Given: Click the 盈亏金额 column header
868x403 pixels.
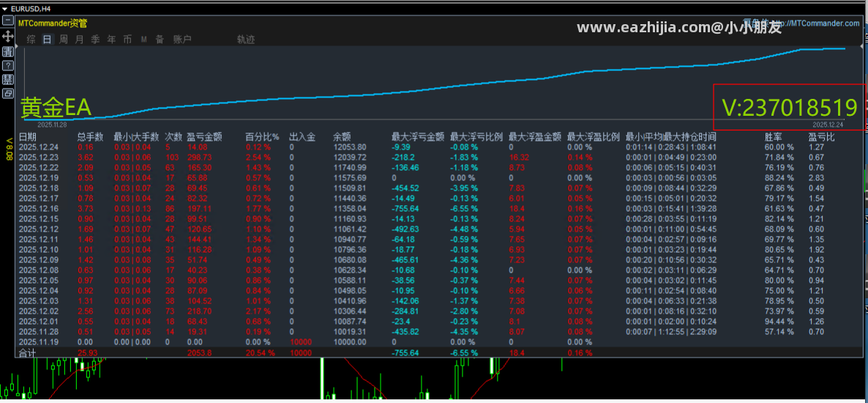Looking at the screenshot, I should click(x=204, y=137).
